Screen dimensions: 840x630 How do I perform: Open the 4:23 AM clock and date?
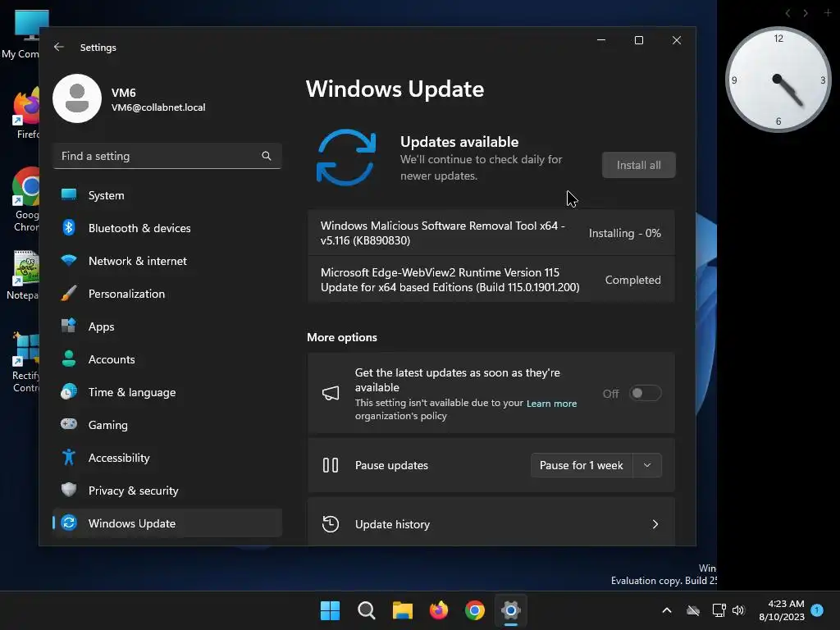[782, 610]
